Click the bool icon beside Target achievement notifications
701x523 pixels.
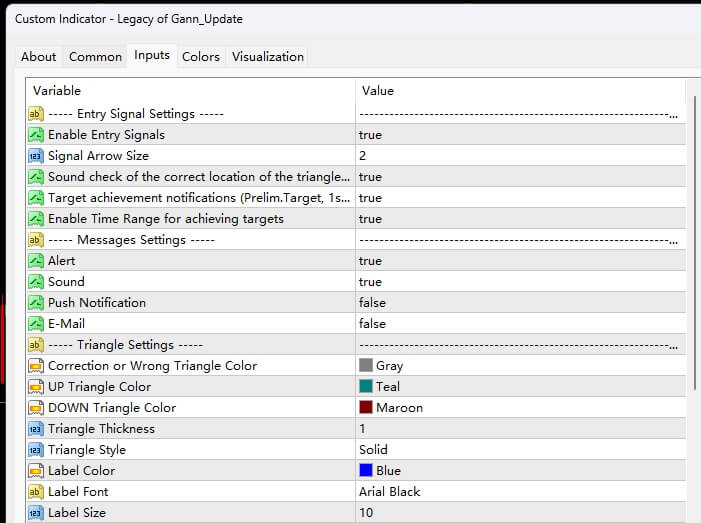36,198
